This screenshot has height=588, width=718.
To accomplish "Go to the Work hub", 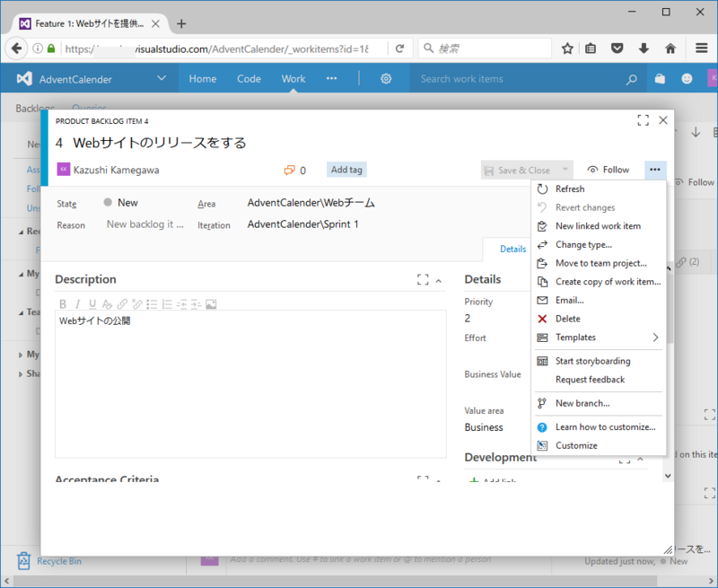I will tap(293, 79).
